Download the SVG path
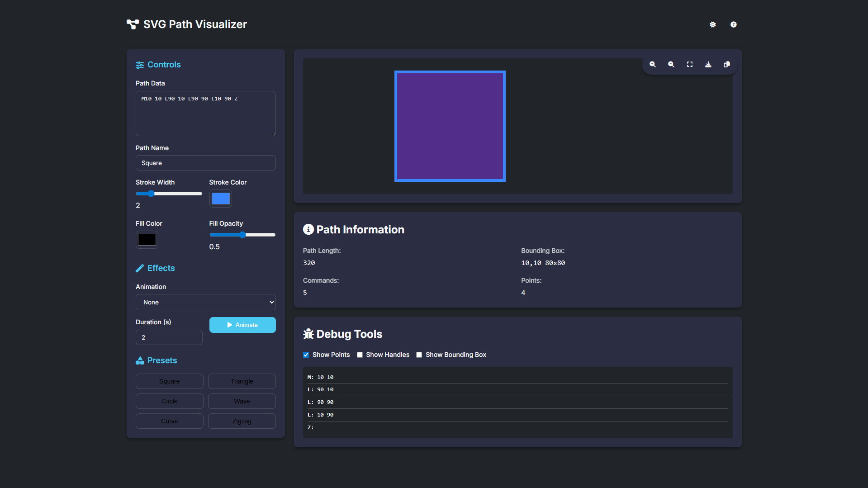 [x=708, y=65]
